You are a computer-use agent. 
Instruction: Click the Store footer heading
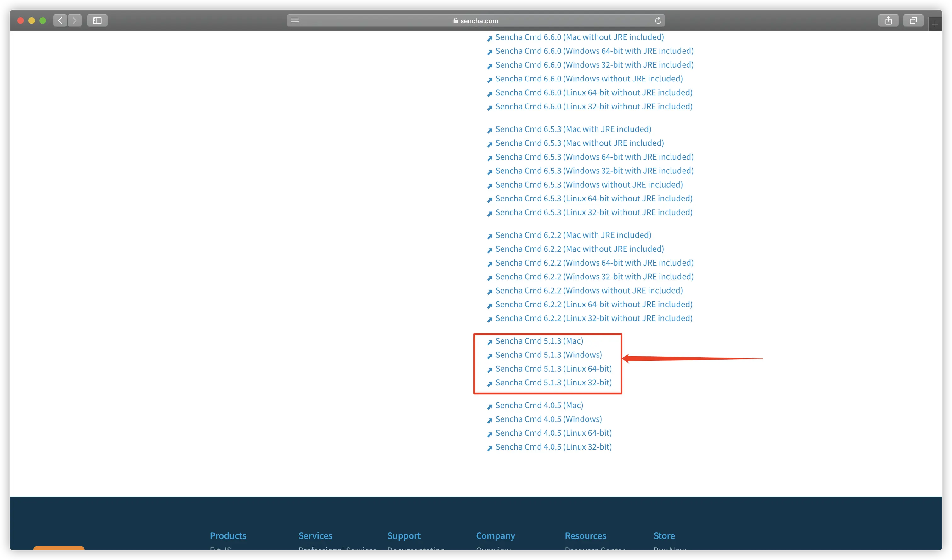point(664,535)
